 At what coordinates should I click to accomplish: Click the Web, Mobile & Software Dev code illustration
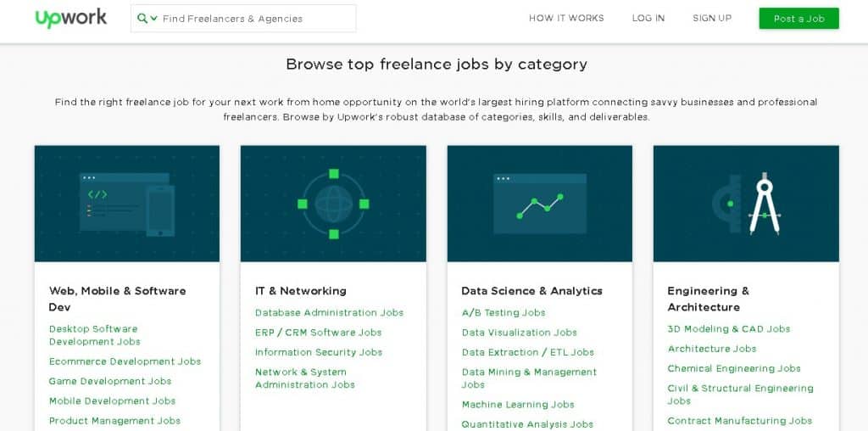click(126, 204)
